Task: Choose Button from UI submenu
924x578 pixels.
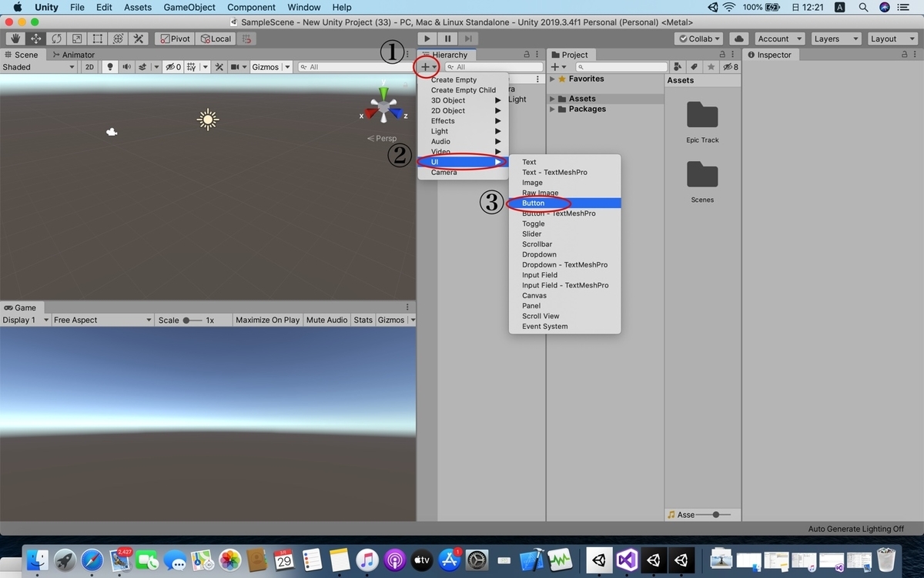Action: point(564,203)
